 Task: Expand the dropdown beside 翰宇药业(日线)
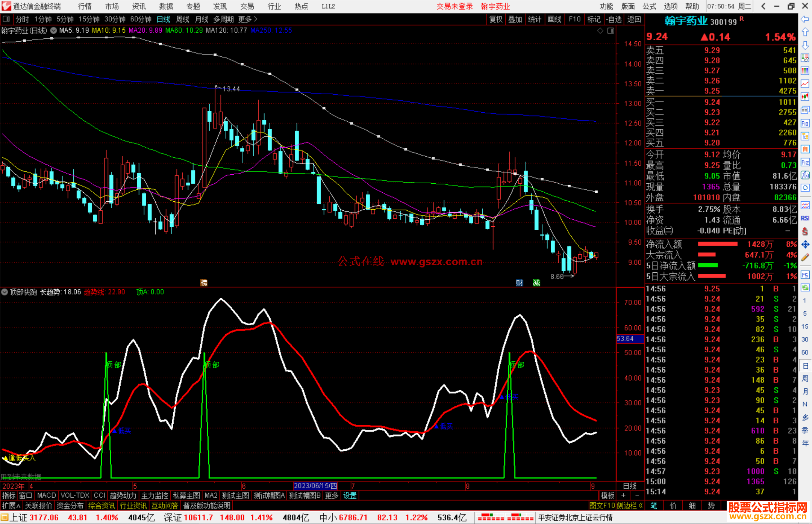[54, 30]
